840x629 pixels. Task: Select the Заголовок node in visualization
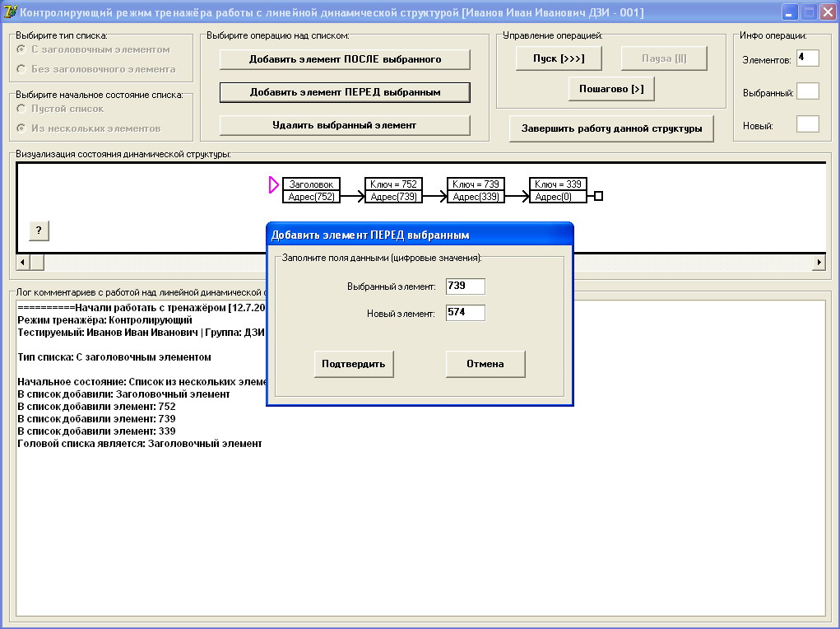coord(311,190)
